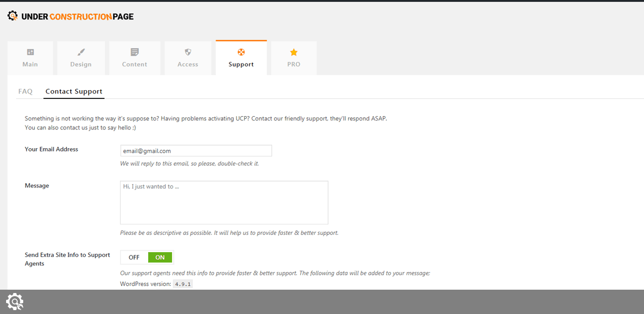Click the 'Message' field label

(x=37, y=186)
